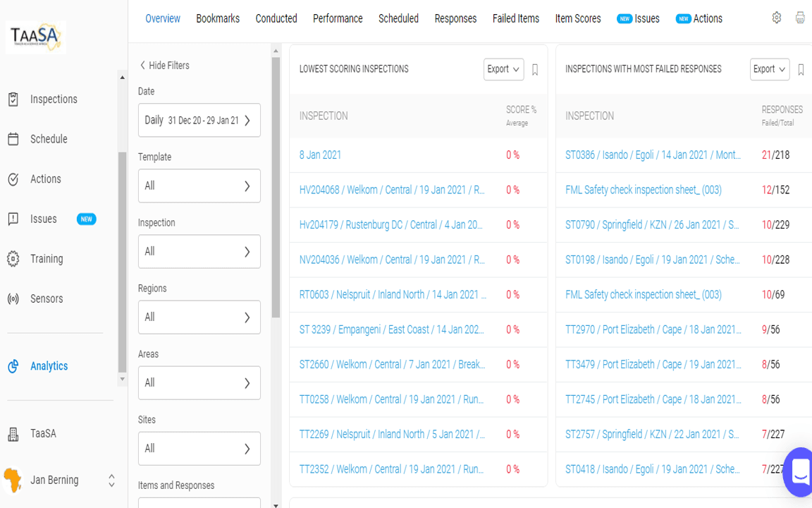The height and width of the screenshot is (508, 812).
Task: Open the chat support bubble
Action: click(799, 471)
